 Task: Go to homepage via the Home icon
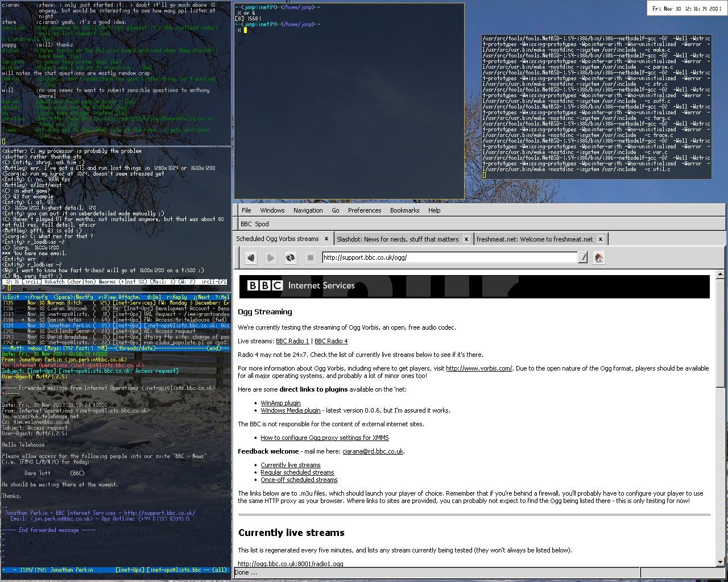598,258
